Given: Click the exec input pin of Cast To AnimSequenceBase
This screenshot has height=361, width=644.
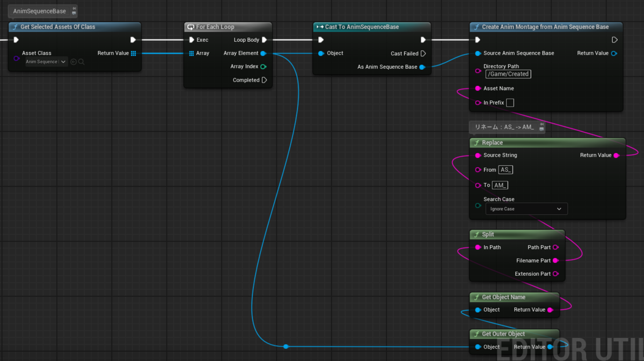Looking at the screenshot, I should pos(321,40).
